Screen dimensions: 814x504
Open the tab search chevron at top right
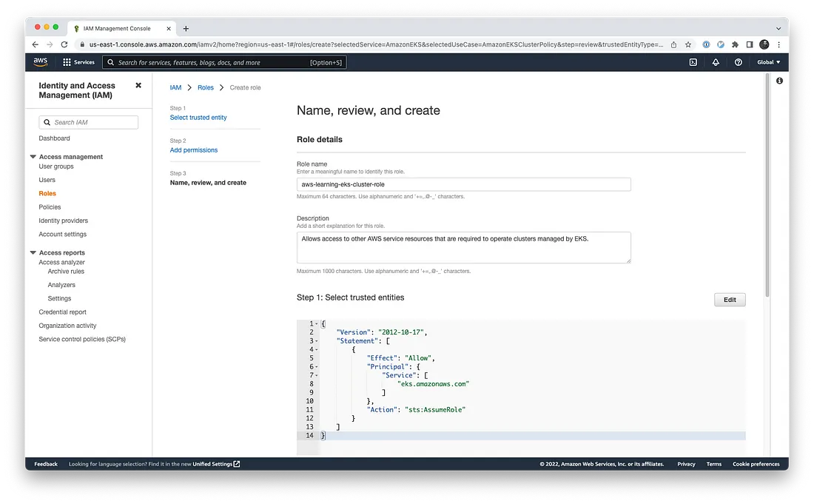(x=778, y=29)
